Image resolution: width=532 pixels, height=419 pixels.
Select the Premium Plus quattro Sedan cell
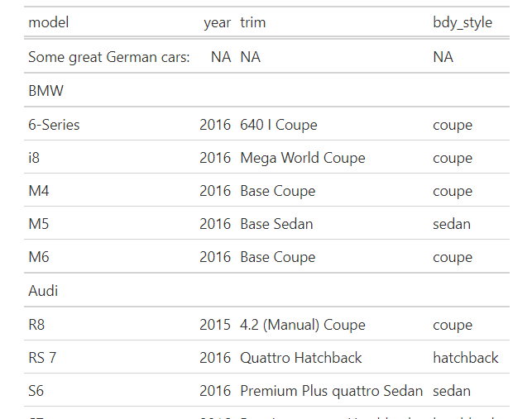[332, 391]
